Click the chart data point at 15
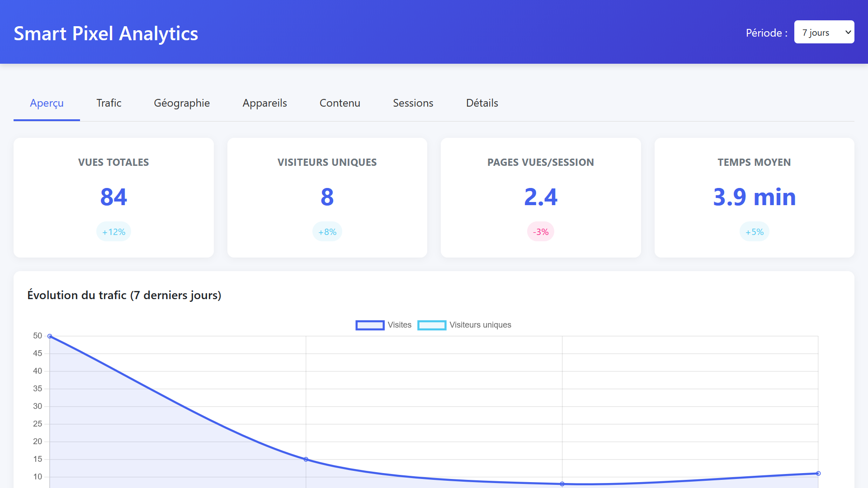 point(306,459)
